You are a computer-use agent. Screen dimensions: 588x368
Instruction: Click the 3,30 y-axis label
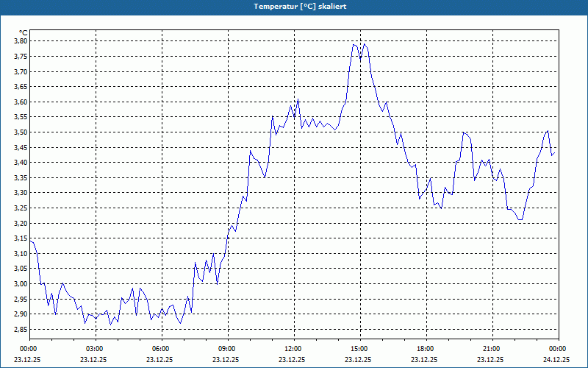point(21,193)
